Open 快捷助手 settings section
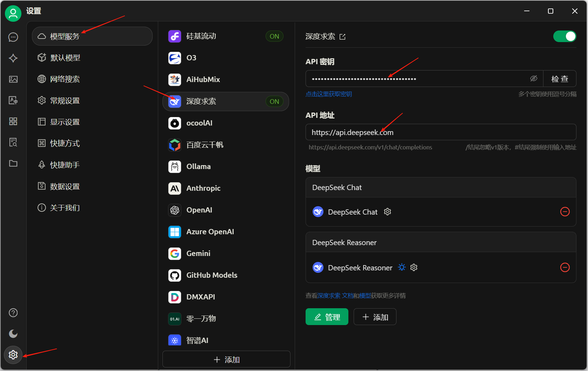Image resolution: width=588 pixels, height=371 pixels. pyautogui.click(x=92, y=165)
